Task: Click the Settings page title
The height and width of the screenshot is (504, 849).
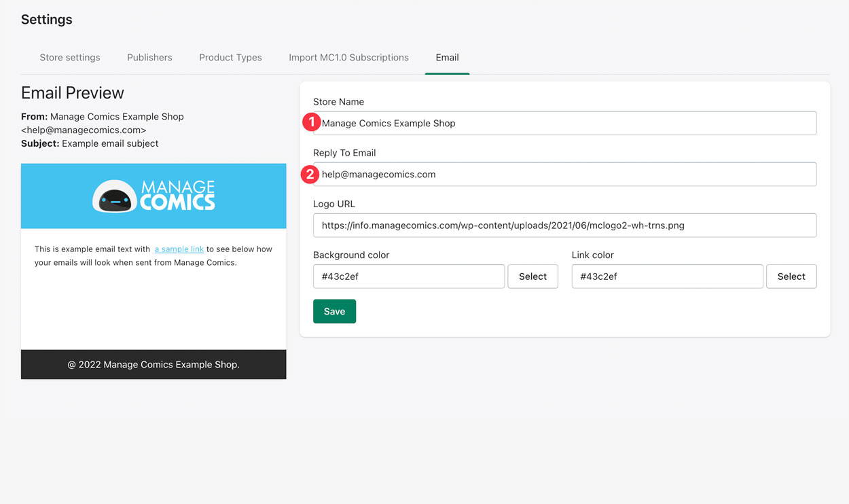Action: click(46, 19)
